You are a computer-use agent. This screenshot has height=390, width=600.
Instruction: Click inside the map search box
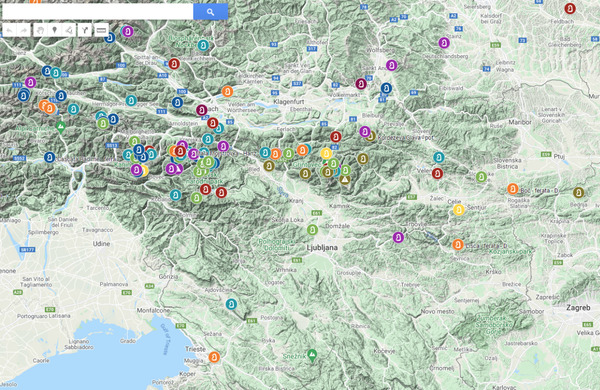click(x=98, y=12)
